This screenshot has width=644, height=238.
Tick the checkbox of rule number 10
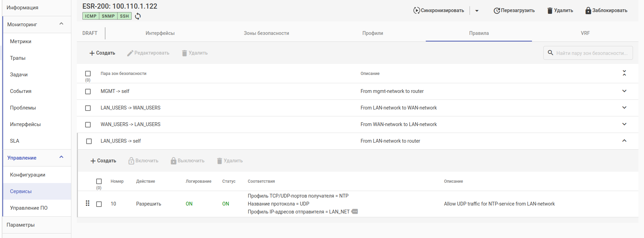point(99,204)
